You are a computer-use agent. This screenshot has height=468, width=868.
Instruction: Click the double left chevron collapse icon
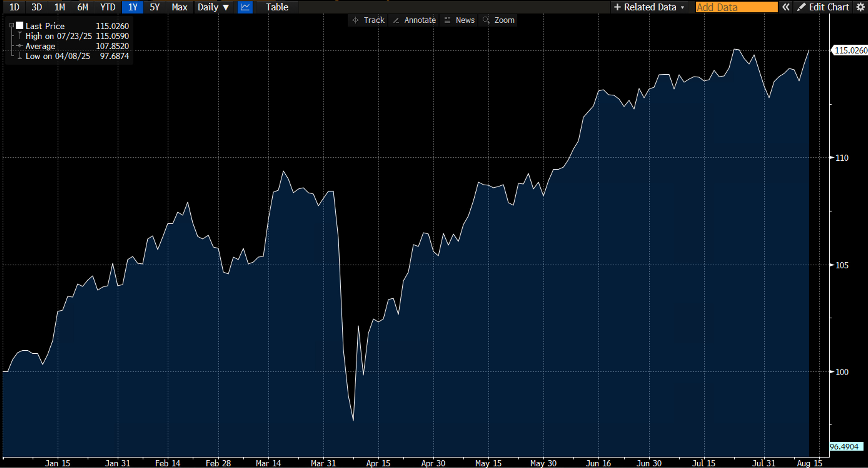(786, 7)
